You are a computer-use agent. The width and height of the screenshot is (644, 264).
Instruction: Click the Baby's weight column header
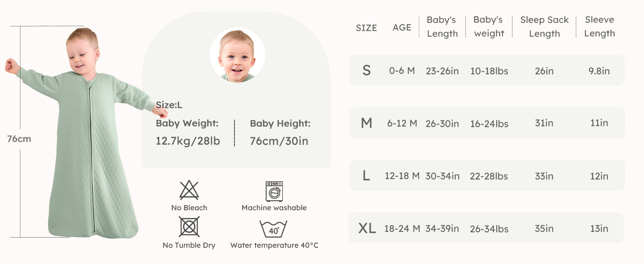pyautogui.click(x=488, y=27)
